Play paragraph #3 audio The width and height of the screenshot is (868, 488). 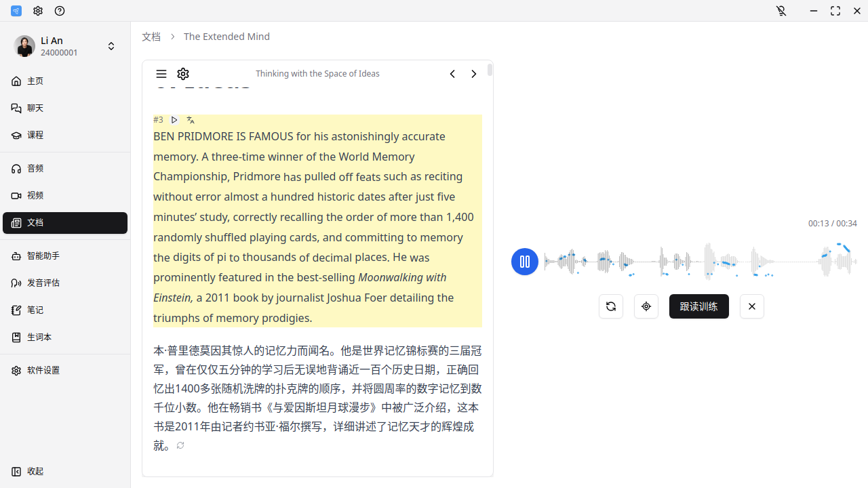pos(174,120)
